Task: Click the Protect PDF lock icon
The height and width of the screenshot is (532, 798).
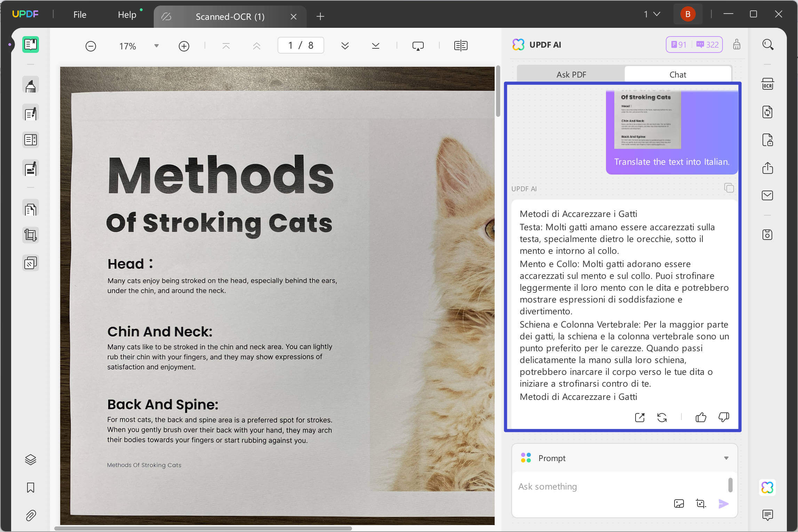Action: [x=767, y=140]
